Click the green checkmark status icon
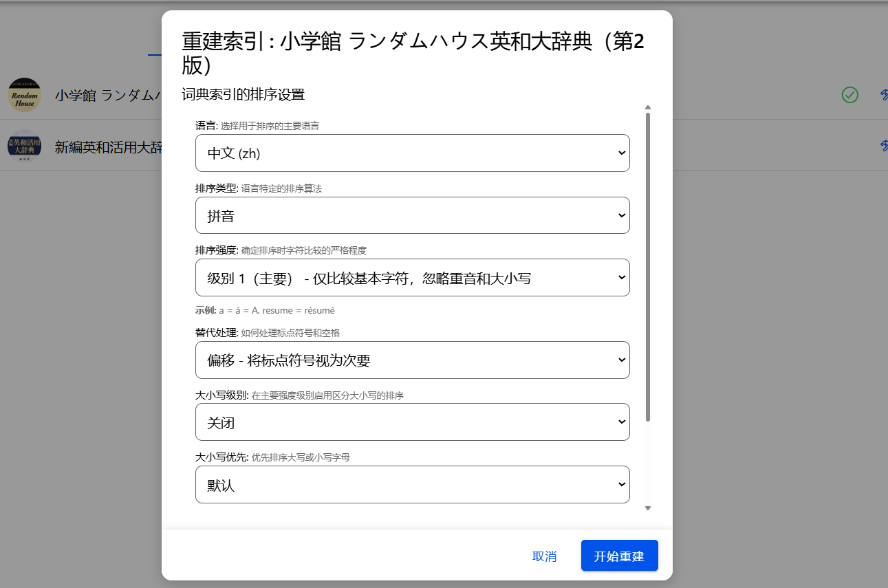Image resolution: width=888 pixels, height=588 pixels. click(x=849, y=95)
